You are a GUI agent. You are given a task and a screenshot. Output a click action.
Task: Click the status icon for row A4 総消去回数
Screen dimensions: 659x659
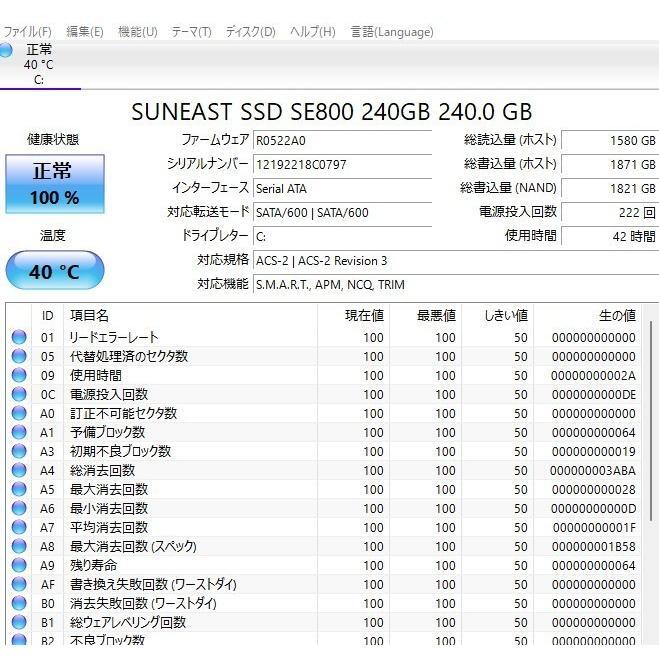19,470
